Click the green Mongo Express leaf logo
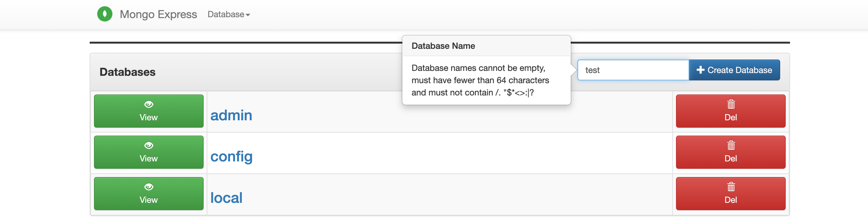Viewport: 868px width, 224px height. [x=105, y=14]
